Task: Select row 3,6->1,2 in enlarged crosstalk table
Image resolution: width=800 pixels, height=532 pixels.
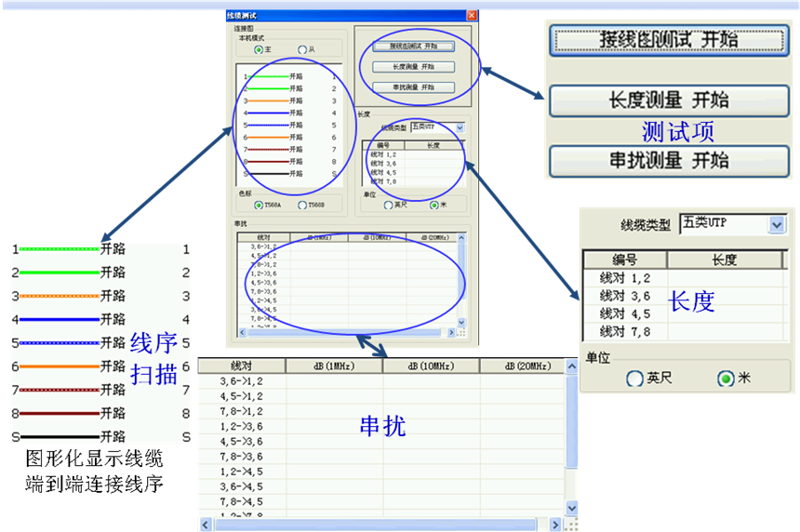Action: tap(241, 382)
